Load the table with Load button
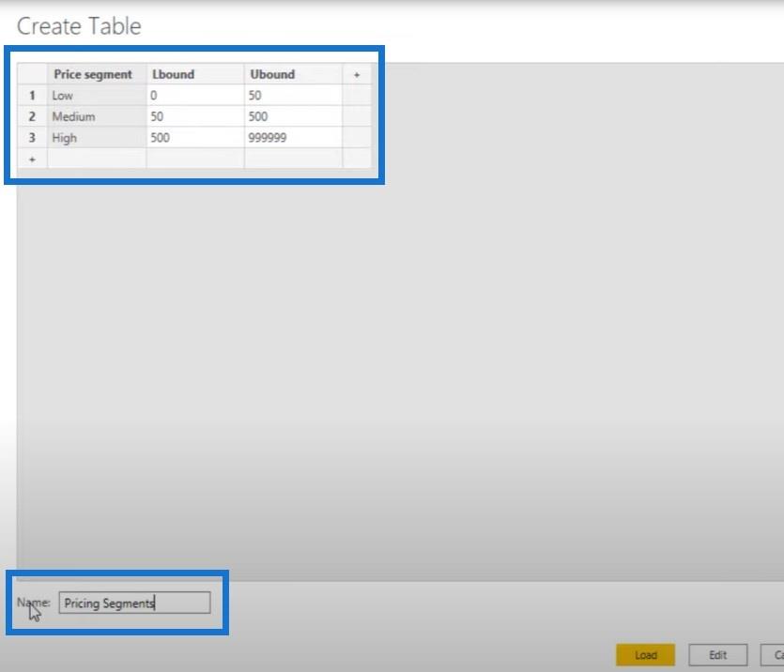This screenshot has height=672, width=784. tap(645, 655)
